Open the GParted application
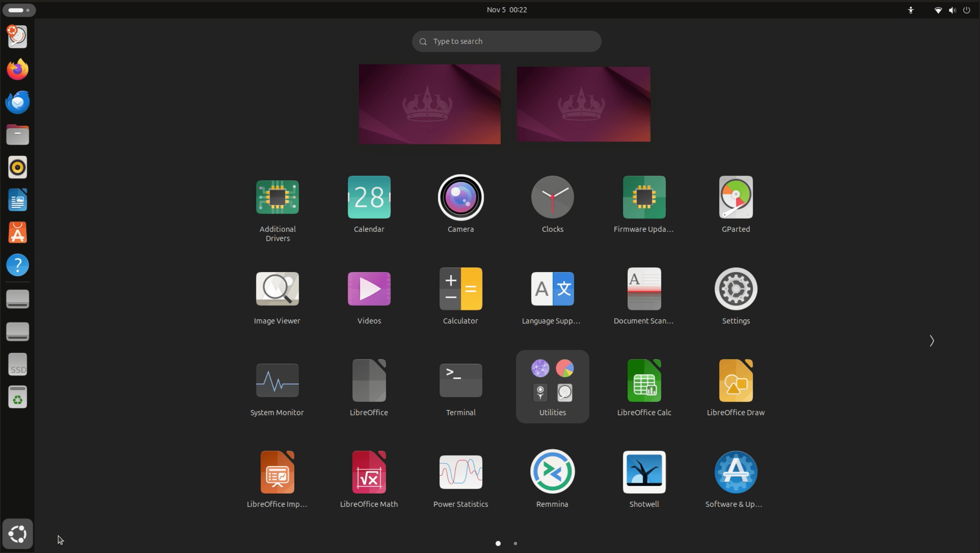The width and height of the screenshot is (980, 553). click(x=736, y=198)
